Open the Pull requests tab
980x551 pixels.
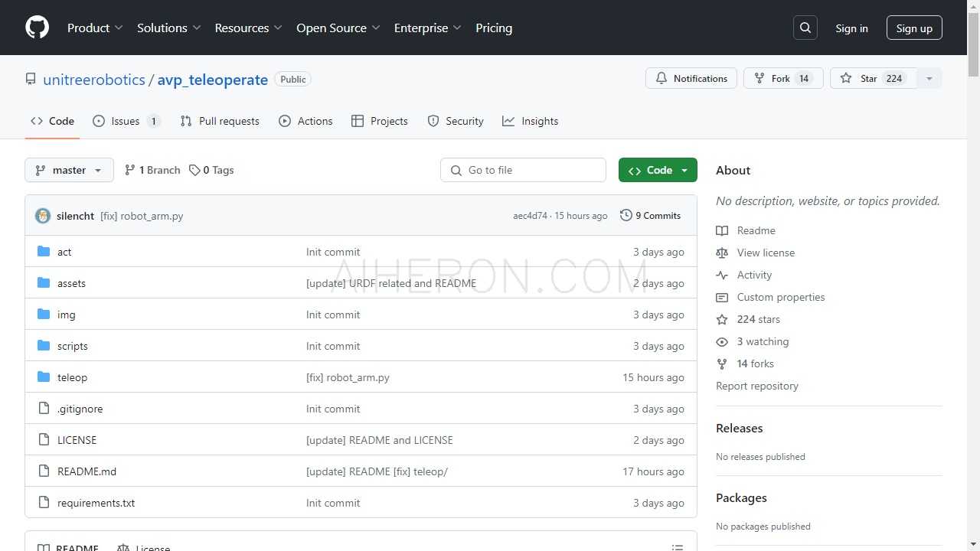click(x=220, y=121)
